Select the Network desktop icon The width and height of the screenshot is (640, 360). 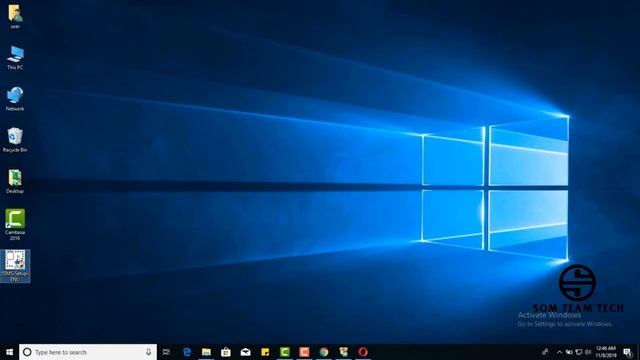coord(15,99)
